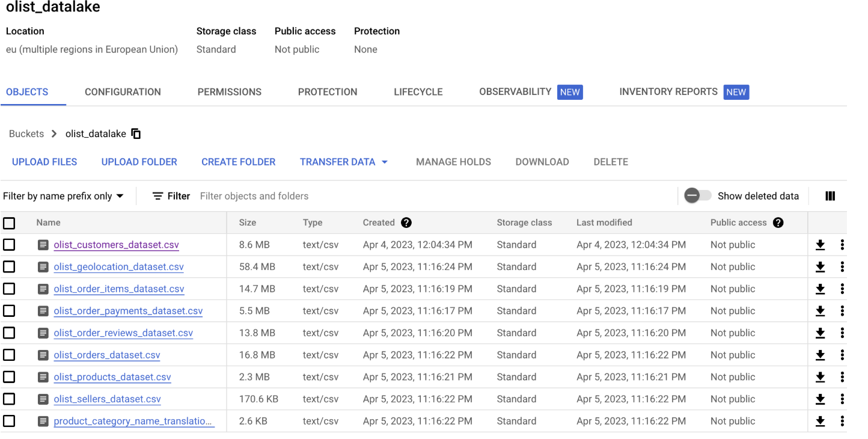Screen dimensions: 868x439
Task: Download olist_order_payments_dataset.csv file
Action: click(x=820, y=311)
